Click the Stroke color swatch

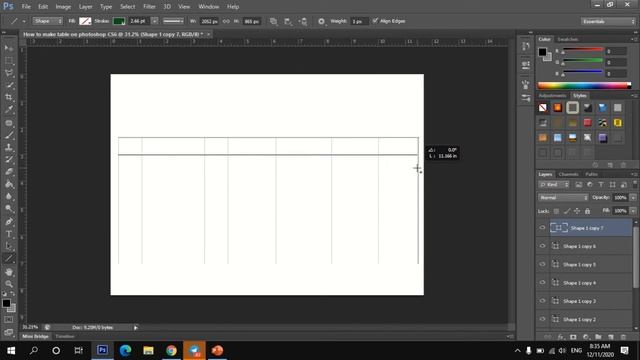pos(119,21)
